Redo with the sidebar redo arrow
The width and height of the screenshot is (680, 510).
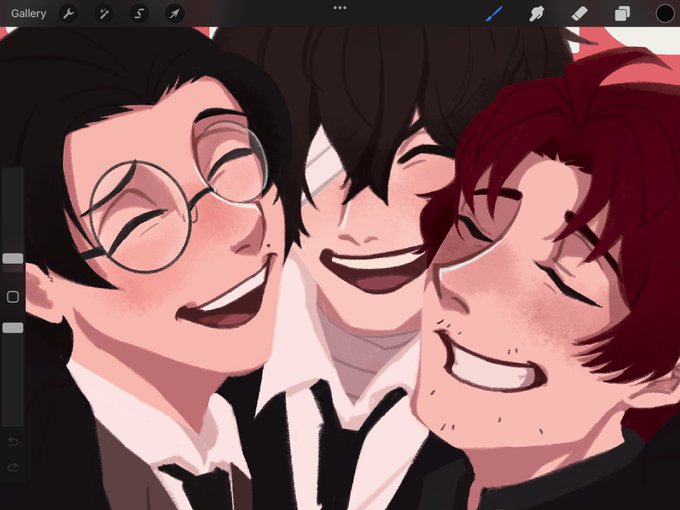point(13,467)
